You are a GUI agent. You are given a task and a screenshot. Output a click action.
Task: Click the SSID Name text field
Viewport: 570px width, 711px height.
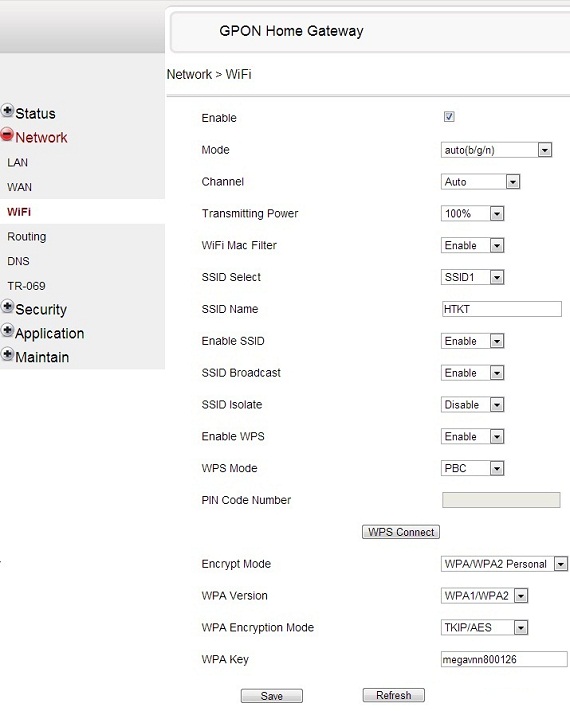(x=502, y=309)
